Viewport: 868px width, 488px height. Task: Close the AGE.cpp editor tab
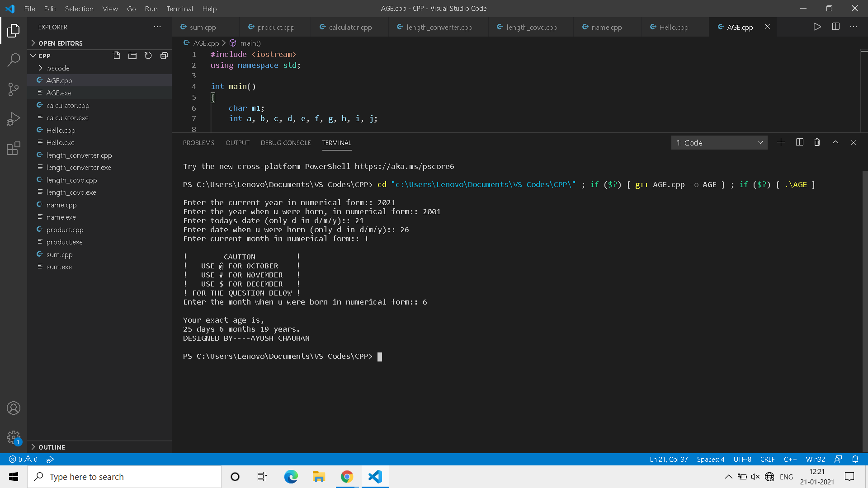768,27
